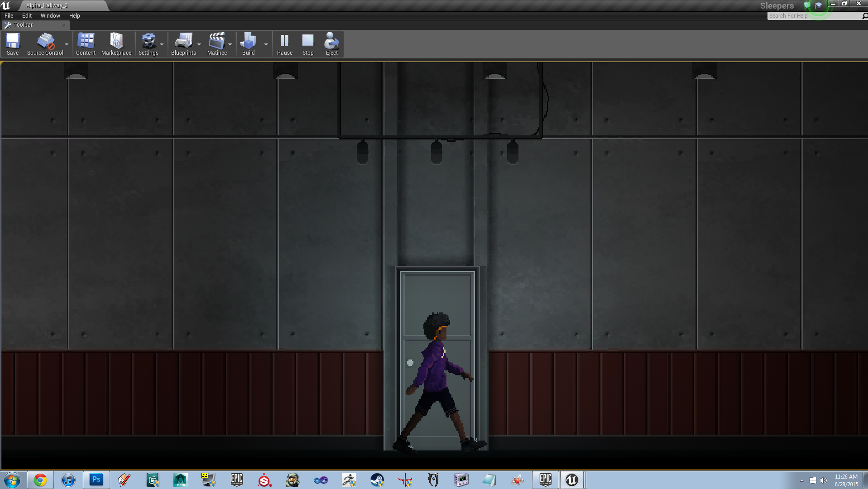This screenshot has height=489, width=868.
Task: Expand the Source Control dropdown arrow
Action: click(x=67, y=44)
